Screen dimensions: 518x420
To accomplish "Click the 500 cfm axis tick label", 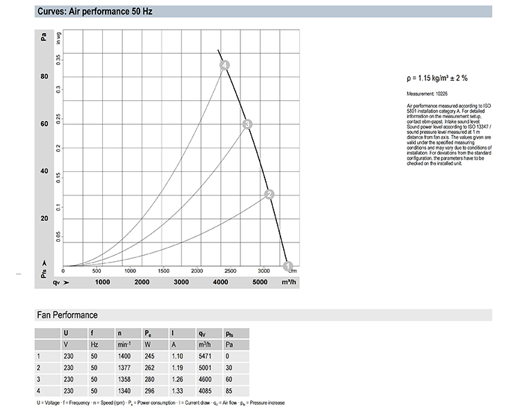I will [97, 271].
